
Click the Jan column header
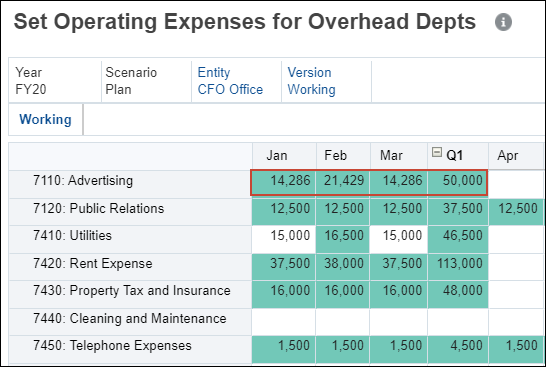284,156
